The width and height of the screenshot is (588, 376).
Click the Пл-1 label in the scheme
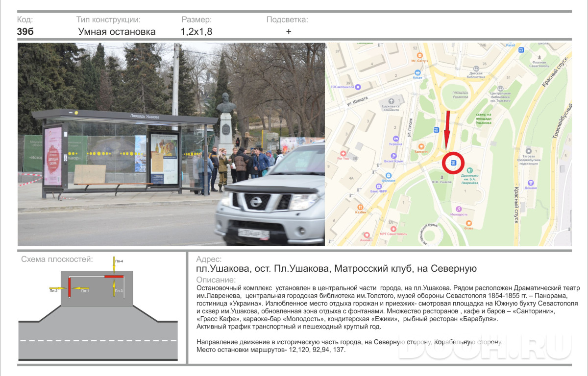85,291
